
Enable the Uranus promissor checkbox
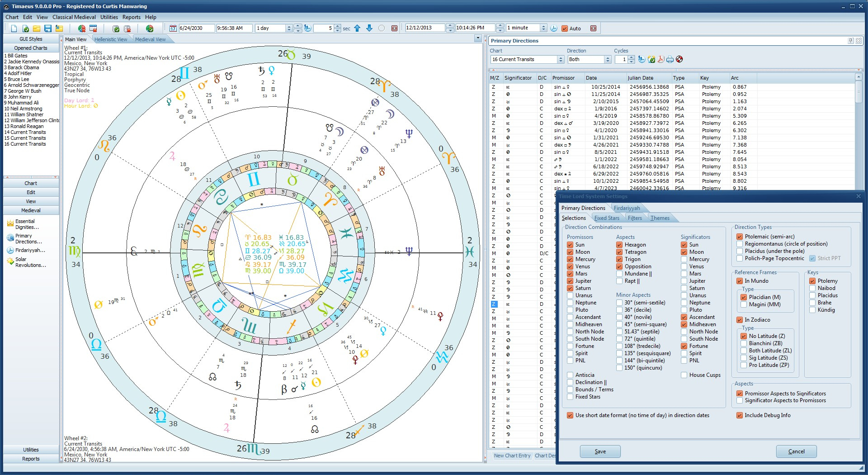pos(570,295)
